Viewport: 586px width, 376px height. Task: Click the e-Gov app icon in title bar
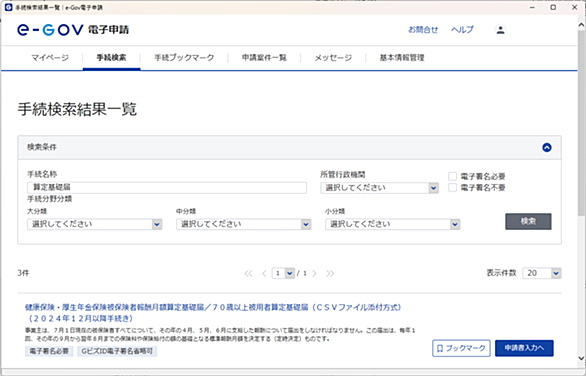coord(8,7)
